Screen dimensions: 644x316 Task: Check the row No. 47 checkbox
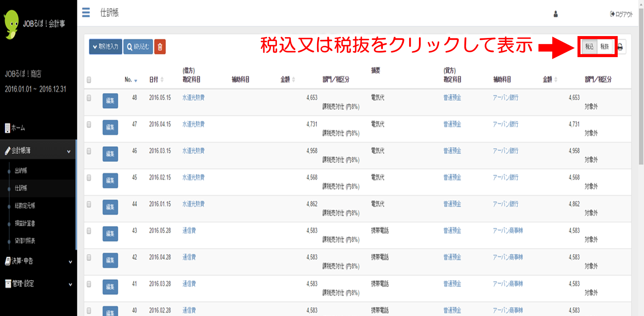coord(89,124)
